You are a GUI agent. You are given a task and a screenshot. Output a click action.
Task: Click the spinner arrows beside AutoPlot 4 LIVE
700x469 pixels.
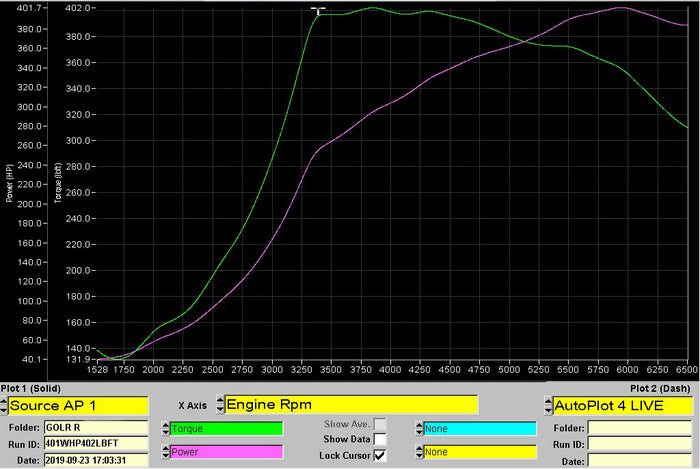click(548, 405)
